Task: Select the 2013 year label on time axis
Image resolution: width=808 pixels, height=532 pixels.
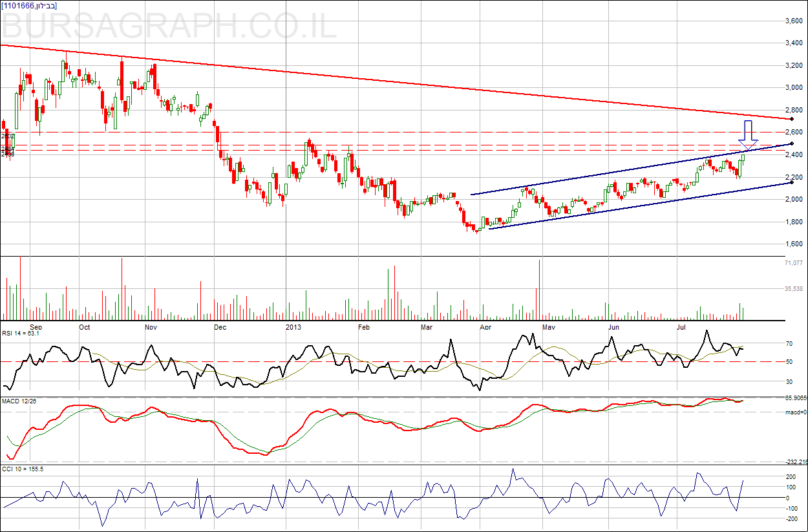Action: pos(293,327)
